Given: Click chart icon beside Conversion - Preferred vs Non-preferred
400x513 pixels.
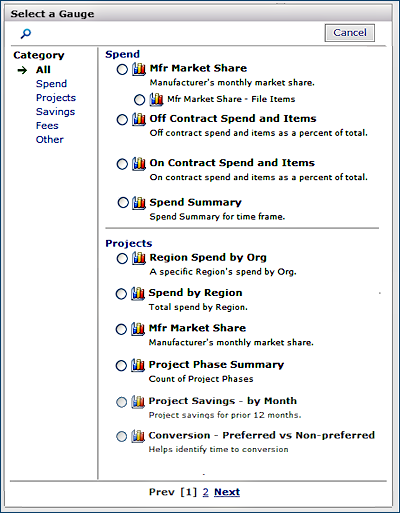Looking at the screenshot, I should click(138, 436).
